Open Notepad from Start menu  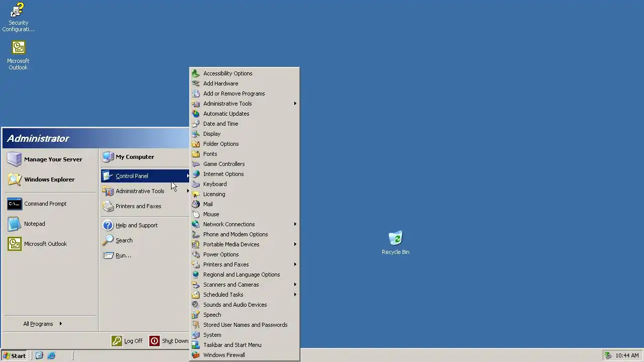pyautogui.click(x=51, y=224)
